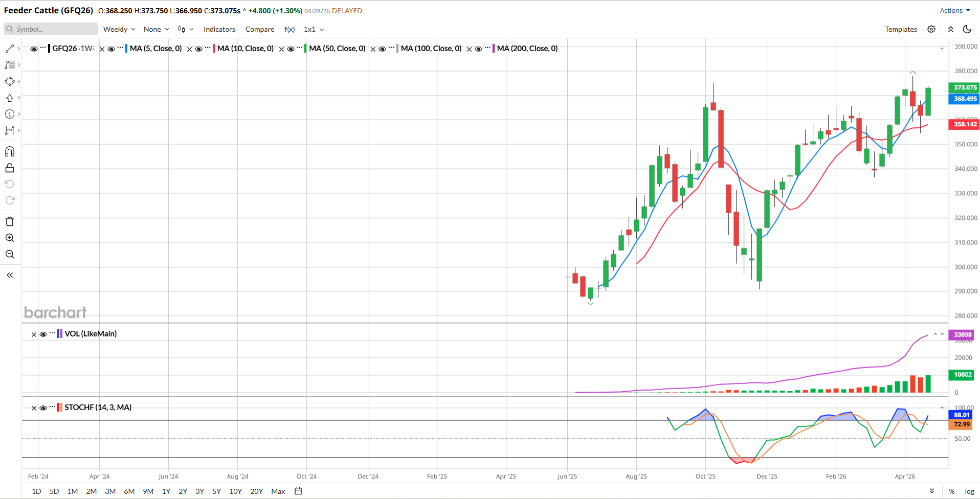Image resolution: width=980 pixels, height=499 pixels.
Task: Open the 1x1 chart layout dropdown
Action: coord(314,29)
